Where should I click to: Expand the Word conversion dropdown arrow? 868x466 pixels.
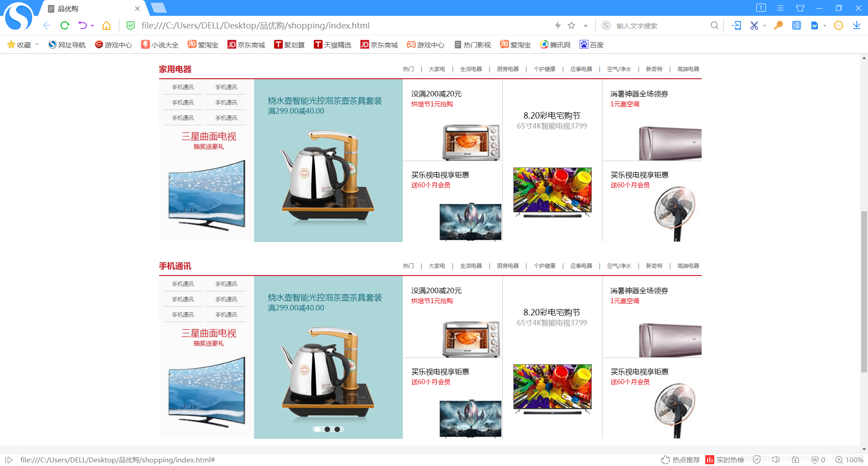(x=825, y=25)
